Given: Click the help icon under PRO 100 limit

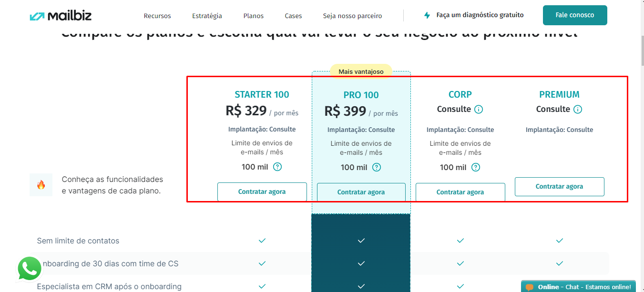Looking at the screenshot, I should coord(377,167).
